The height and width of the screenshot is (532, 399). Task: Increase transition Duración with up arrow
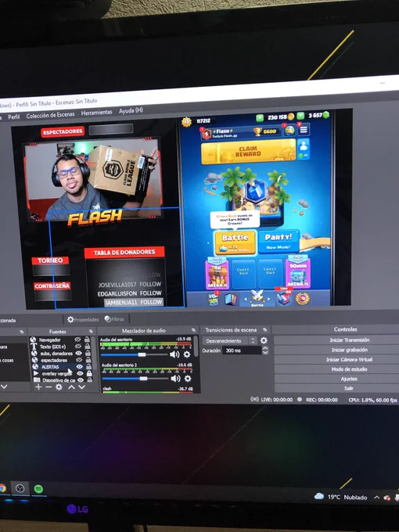pos(266,348)
